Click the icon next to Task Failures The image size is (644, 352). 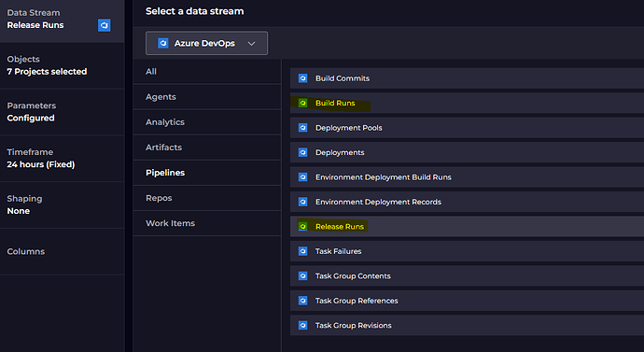coord(302,251)
